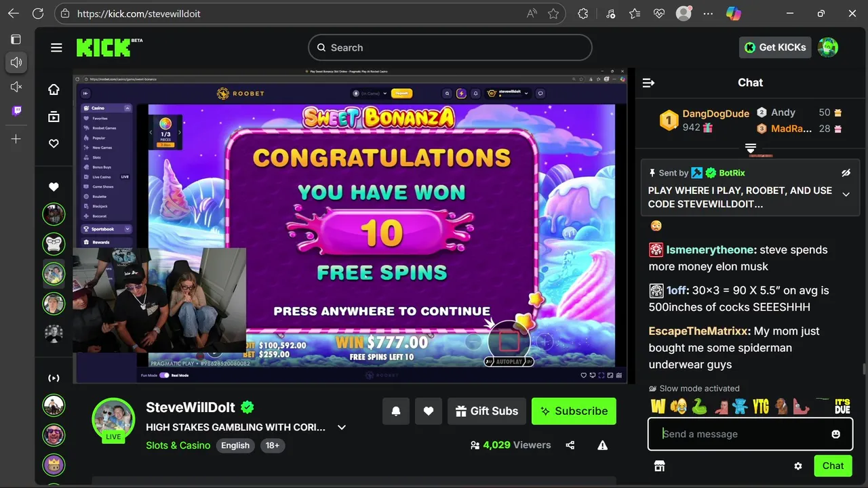Open the Kick hamburger menu

[56, 47]
